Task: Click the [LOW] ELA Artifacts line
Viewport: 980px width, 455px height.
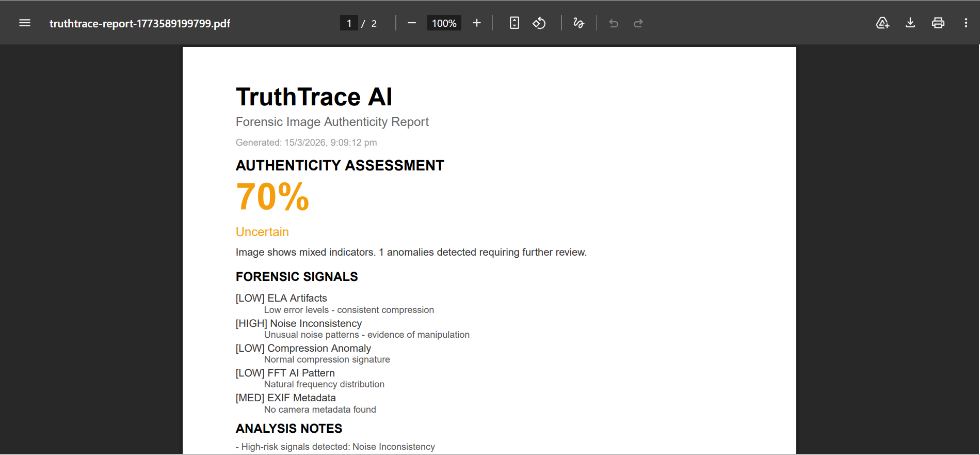Action: 281,299
